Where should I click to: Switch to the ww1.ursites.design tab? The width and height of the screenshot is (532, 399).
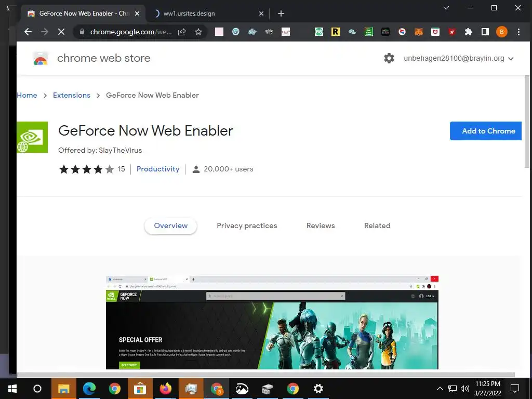207,14
